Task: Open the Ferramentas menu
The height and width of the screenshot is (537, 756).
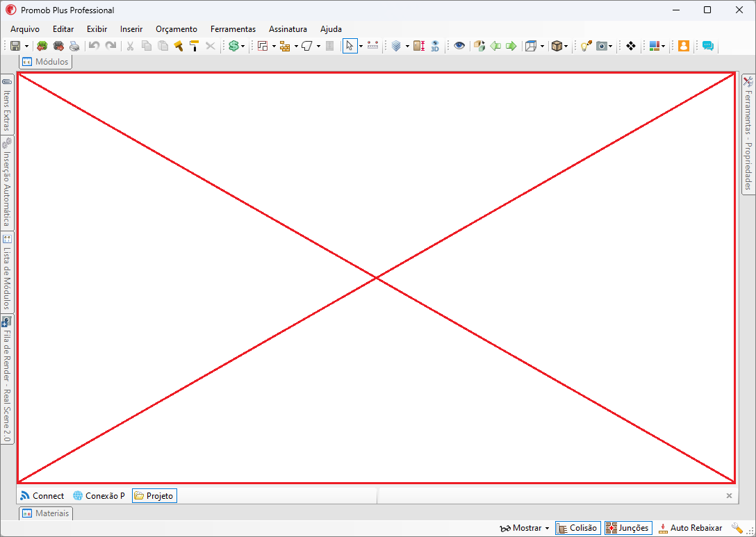Action: pos(233,29)
